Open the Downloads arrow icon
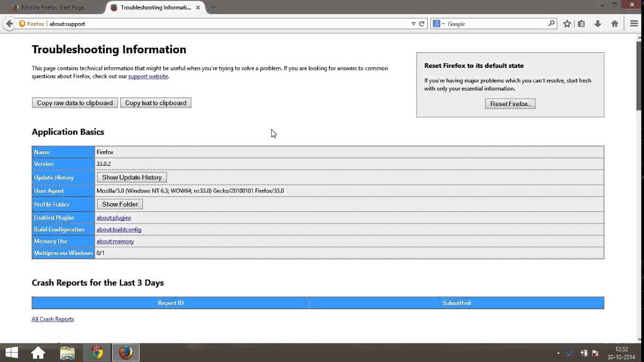 [598, 24]
